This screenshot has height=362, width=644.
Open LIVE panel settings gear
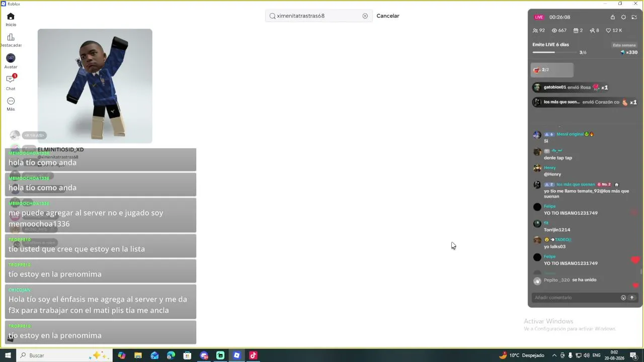623,17
